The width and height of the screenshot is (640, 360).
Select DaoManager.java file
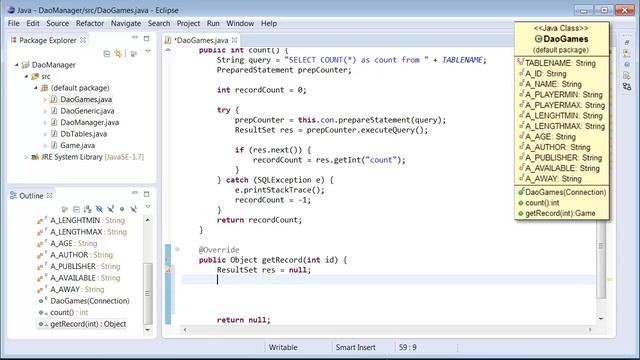click(x=89, y=122)
